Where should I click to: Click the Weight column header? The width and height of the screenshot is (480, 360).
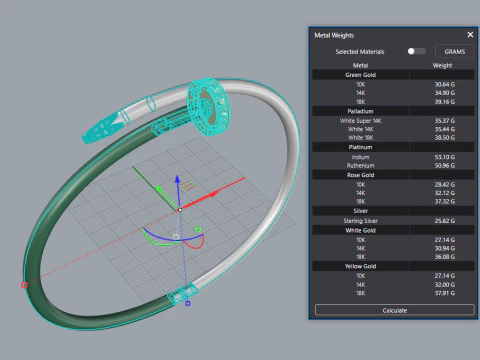(442, 65)
